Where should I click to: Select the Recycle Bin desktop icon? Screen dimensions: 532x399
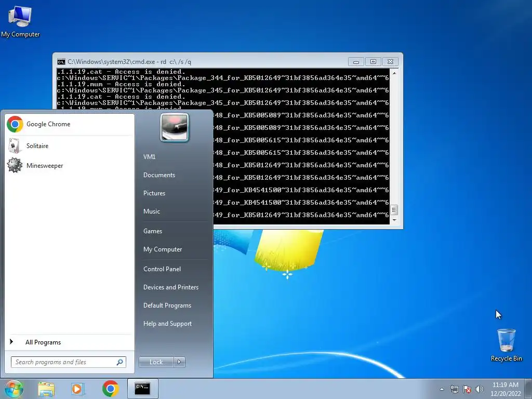506,345
